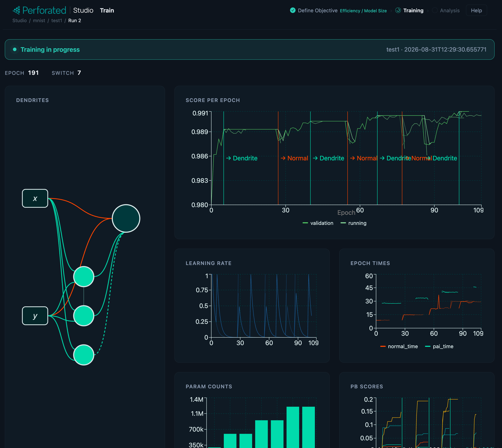The width and height of the screenshot is (502, 448).
Task: Click the 1.4M axis label on Param Counts
Action: coord(196,399)
